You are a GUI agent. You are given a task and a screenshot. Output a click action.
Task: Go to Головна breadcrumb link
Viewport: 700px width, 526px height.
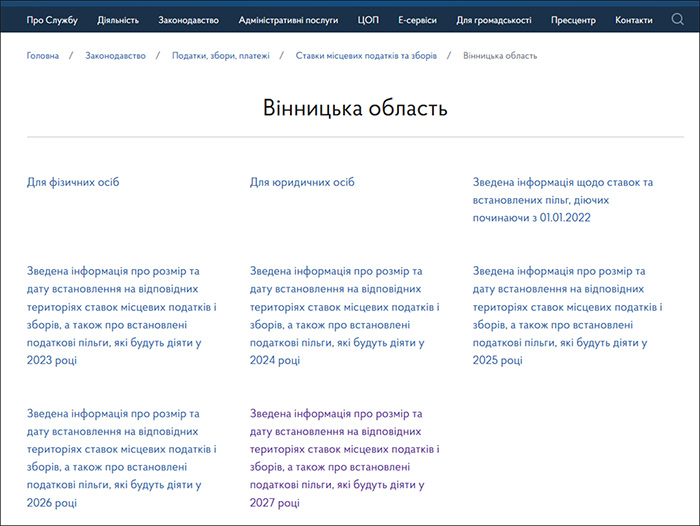click(x=42, y=56)
